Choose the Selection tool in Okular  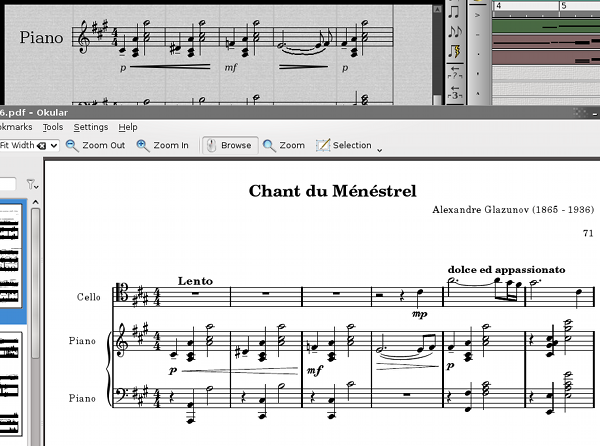pos(343,145)
